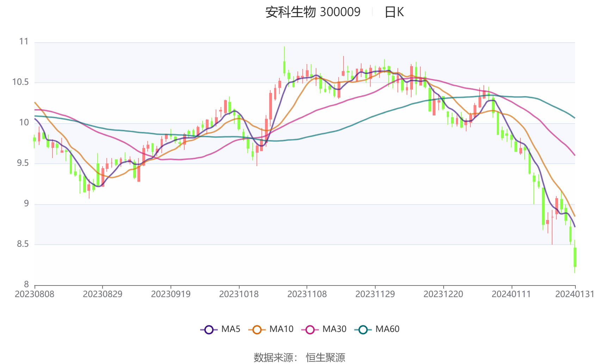
Task: Click the 20231220 x-axis date label
Action: pyautogui.click(x=443, y=294)
